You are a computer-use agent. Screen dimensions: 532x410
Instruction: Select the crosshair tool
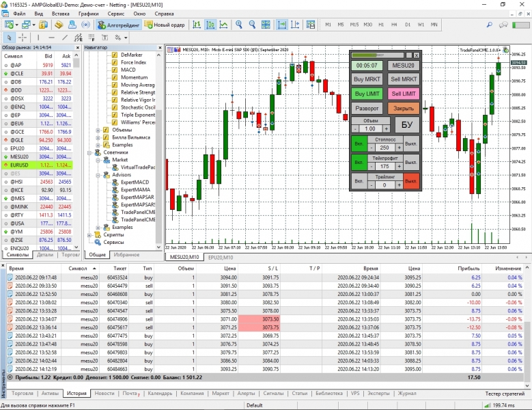pos(23,38)
